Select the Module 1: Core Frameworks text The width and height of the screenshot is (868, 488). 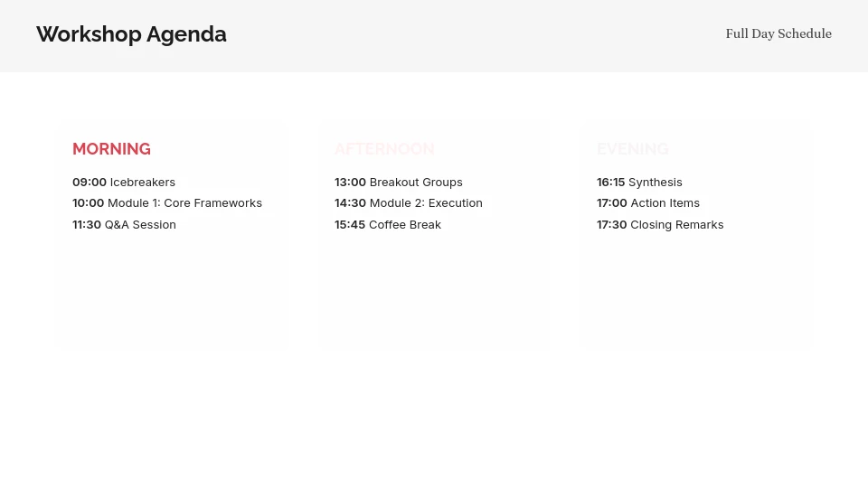[184, 203]
